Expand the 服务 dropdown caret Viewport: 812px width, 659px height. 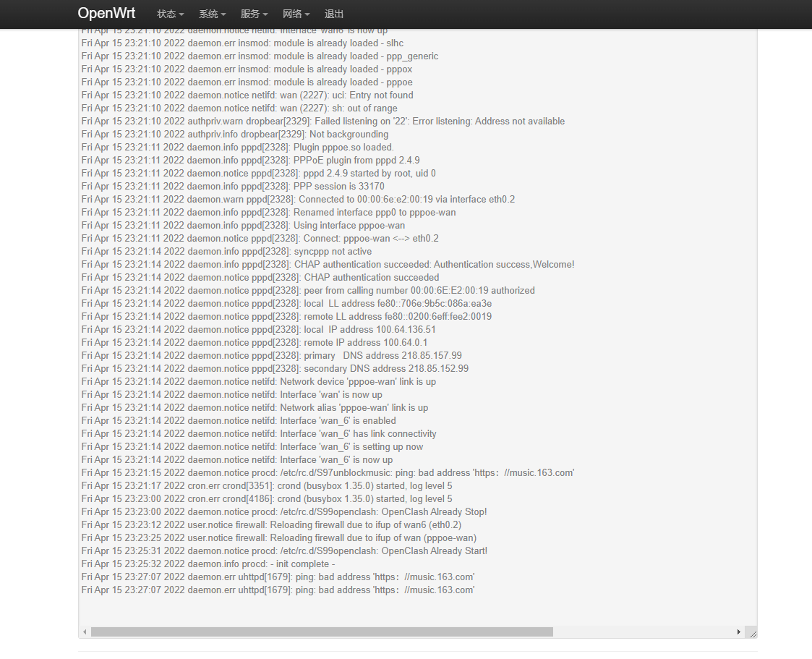265,14
